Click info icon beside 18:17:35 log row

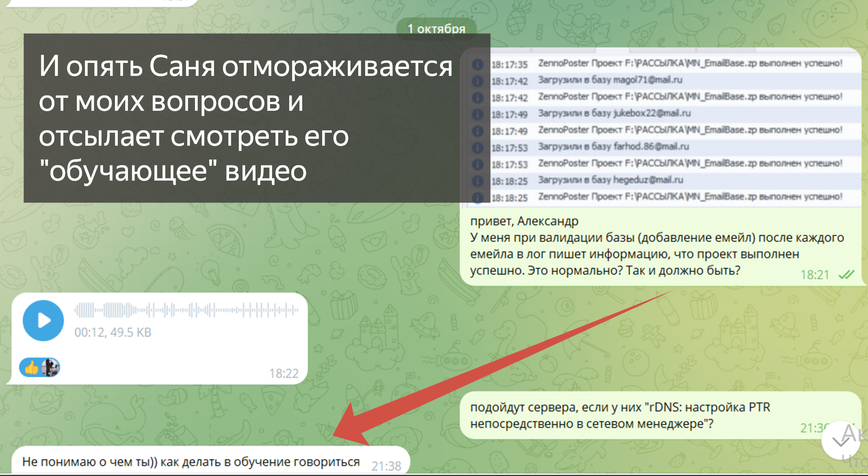coord(478,64)
